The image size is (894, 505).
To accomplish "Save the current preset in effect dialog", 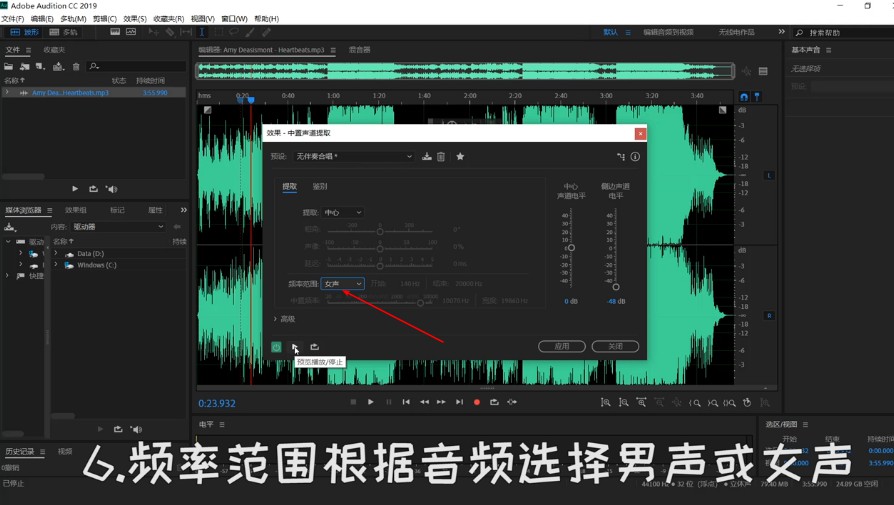I will coord(426,156).
